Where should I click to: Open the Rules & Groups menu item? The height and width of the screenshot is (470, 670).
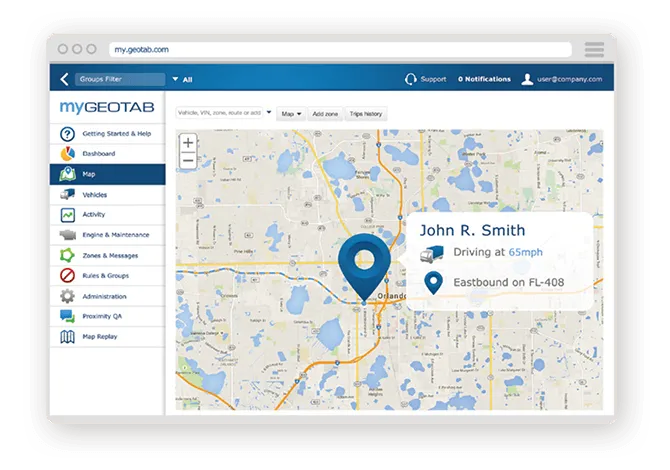coord(108,276)
